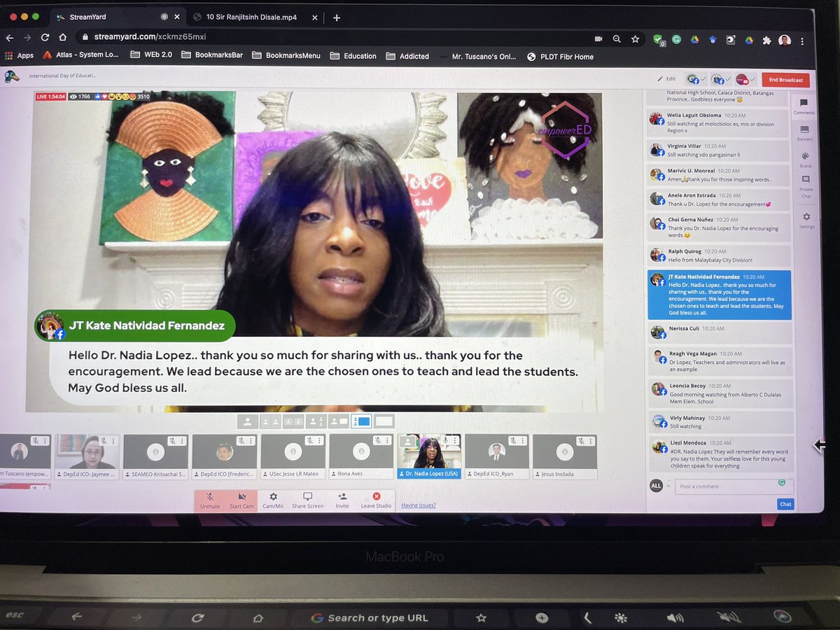Click the browser back arrow
The image size is (840, 630).
[x=10, y=37]
